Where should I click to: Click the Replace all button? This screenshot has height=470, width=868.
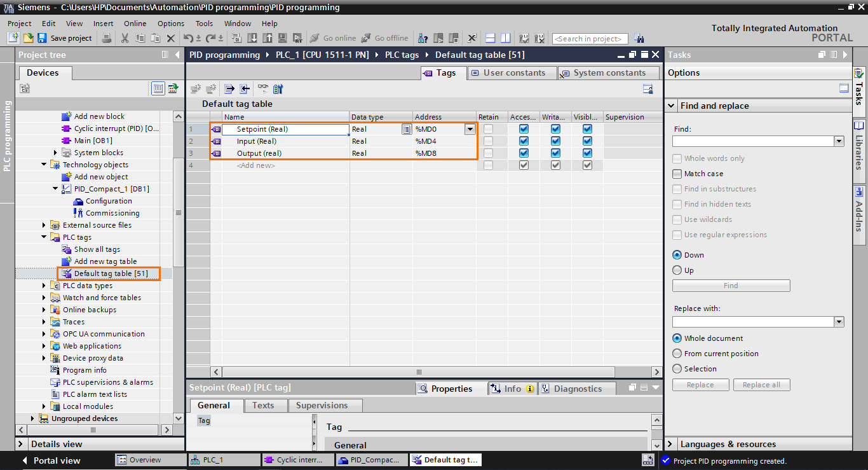(761, 384)
